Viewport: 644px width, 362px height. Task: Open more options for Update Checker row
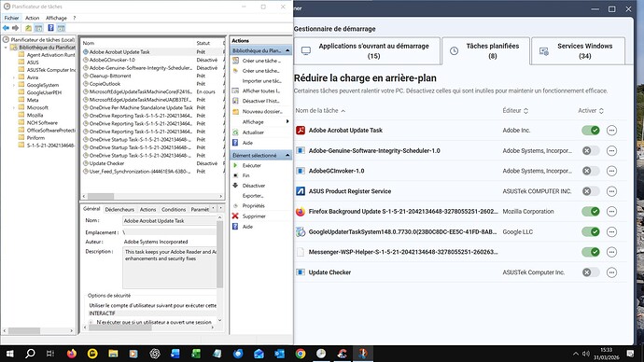pos(611,272)
